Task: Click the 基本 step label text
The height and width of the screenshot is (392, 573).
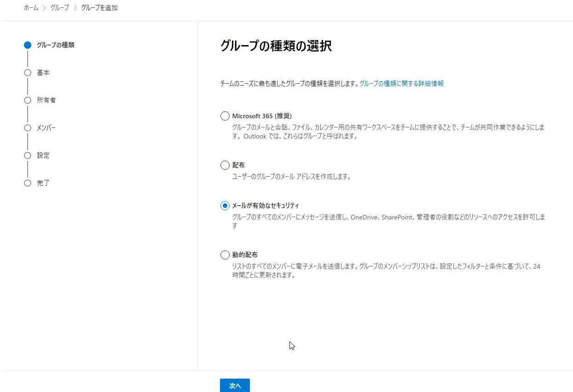Action: (43, 73)
